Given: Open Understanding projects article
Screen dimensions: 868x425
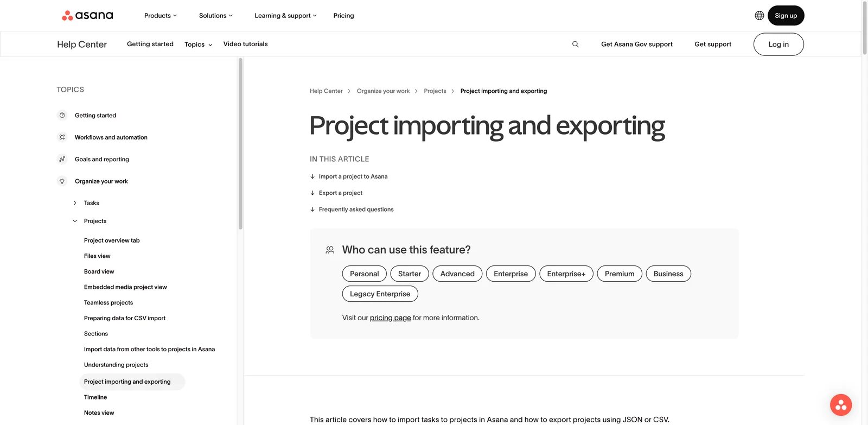Looking at the screenshot, I should 116,365.
